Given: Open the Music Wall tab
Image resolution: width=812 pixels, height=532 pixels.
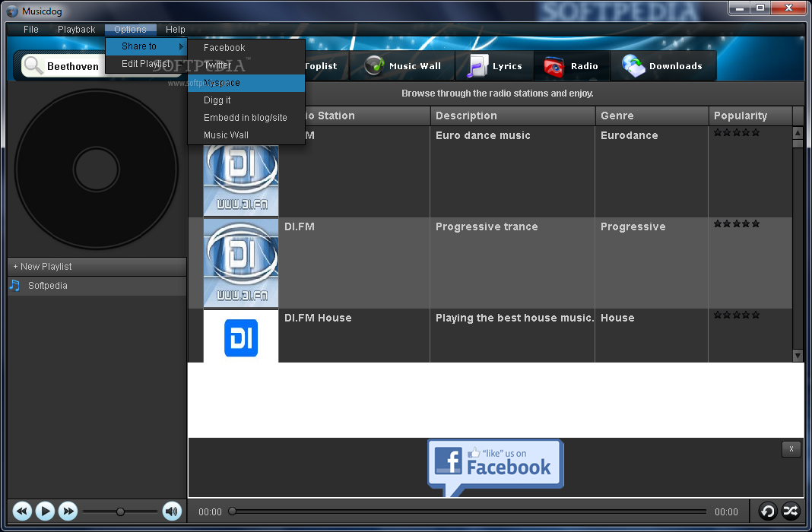Looking at the screenshot, I should click(x=402, y=65).
